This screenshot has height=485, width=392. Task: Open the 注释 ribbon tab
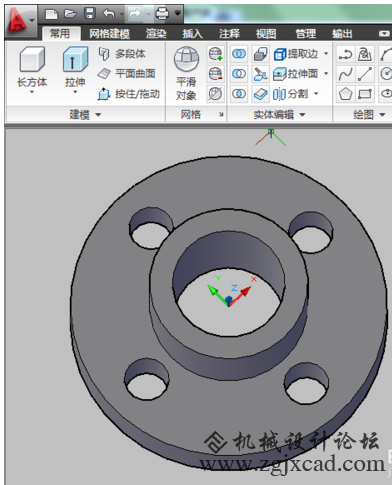click(x=229, y=34)
